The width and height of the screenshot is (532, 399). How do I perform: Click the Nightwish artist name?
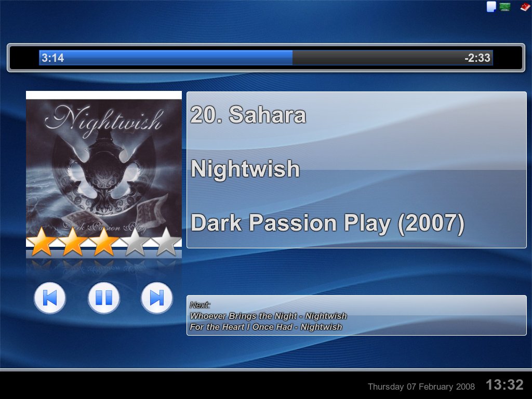click(x=245, y=169)
